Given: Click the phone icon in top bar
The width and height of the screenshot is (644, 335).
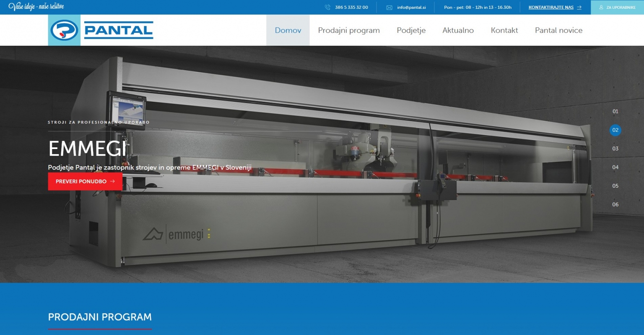Looking at the screenshot, I should tap(327, 7).
